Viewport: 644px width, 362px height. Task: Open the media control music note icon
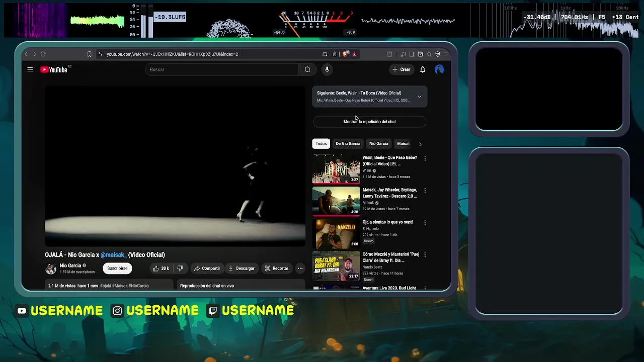point(404,54)
